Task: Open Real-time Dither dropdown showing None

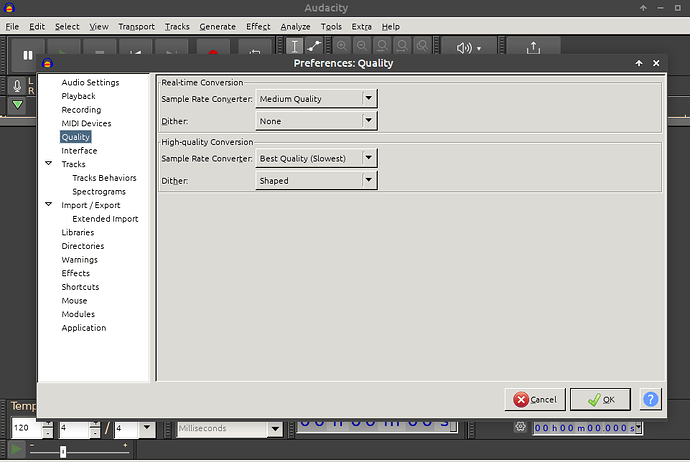Action: tap(317, 121)
